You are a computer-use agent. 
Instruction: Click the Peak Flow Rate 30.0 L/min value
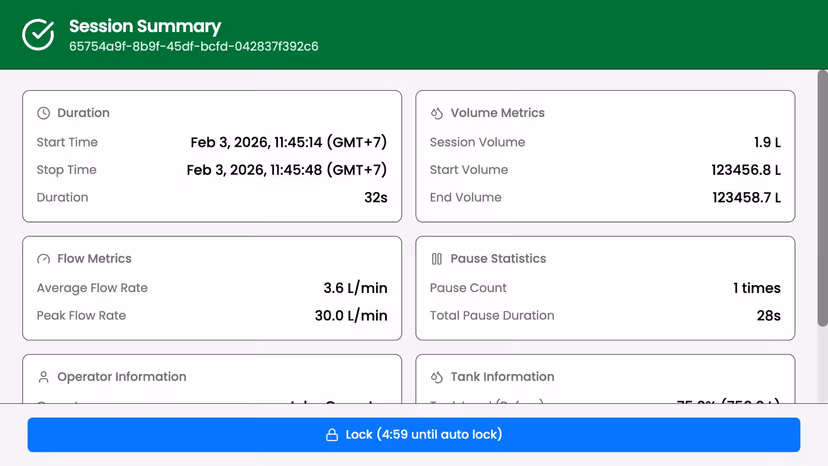[350, 316]
